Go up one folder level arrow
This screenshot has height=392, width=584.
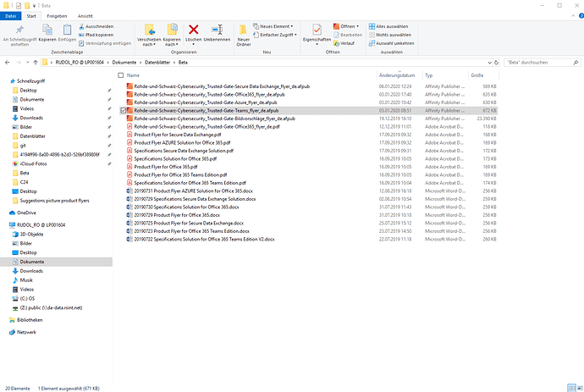click(36, 63)
